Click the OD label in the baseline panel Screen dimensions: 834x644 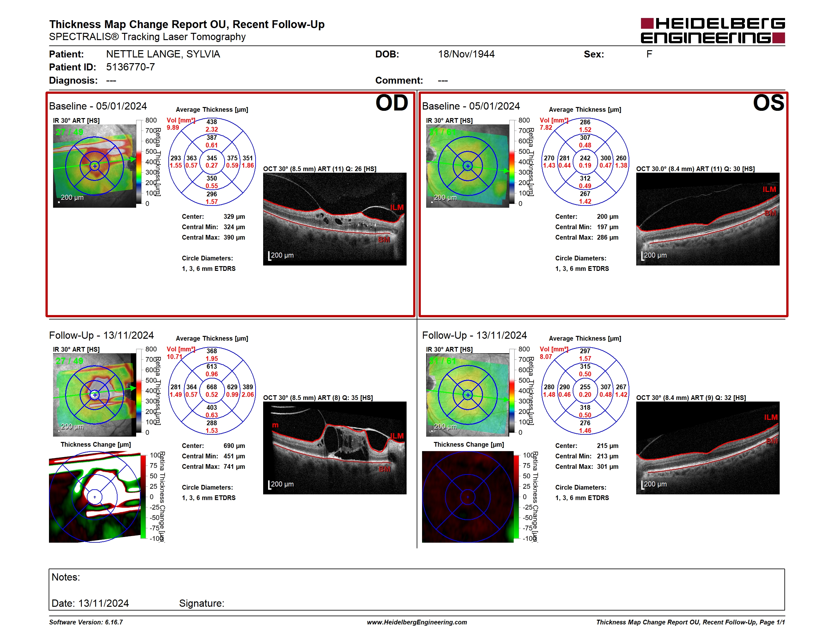tap(392, 103)
